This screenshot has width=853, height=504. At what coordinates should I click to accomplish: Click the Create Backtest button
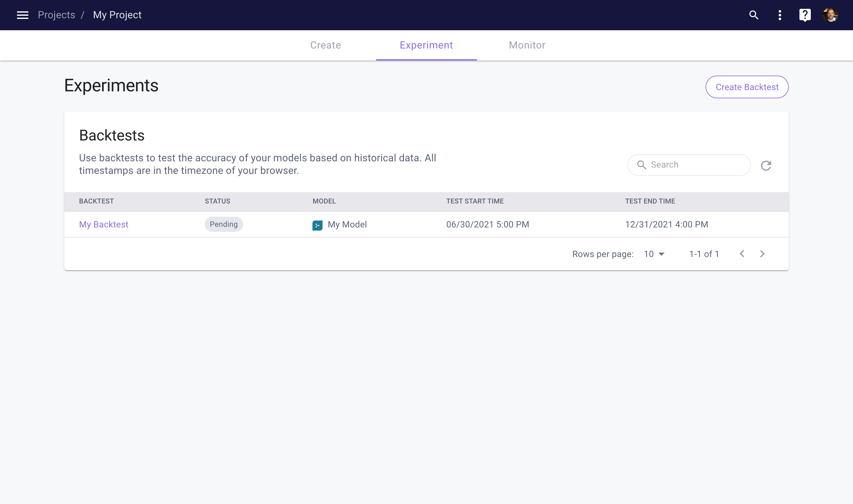coord(747,87)
